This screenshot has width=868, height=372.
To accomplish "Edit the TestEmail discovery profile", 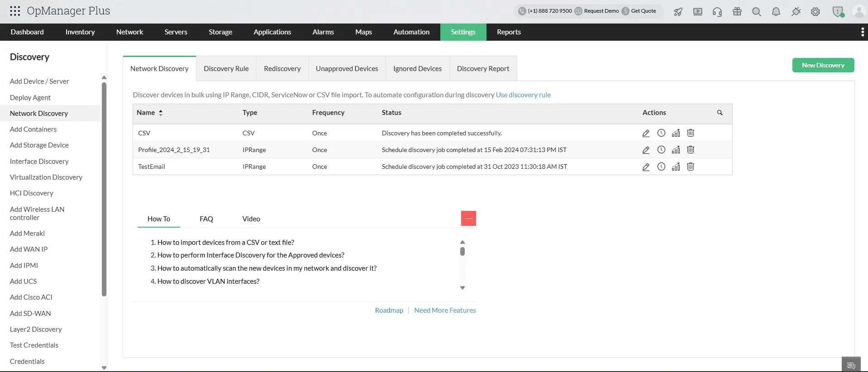I will (x=646, y=167).
